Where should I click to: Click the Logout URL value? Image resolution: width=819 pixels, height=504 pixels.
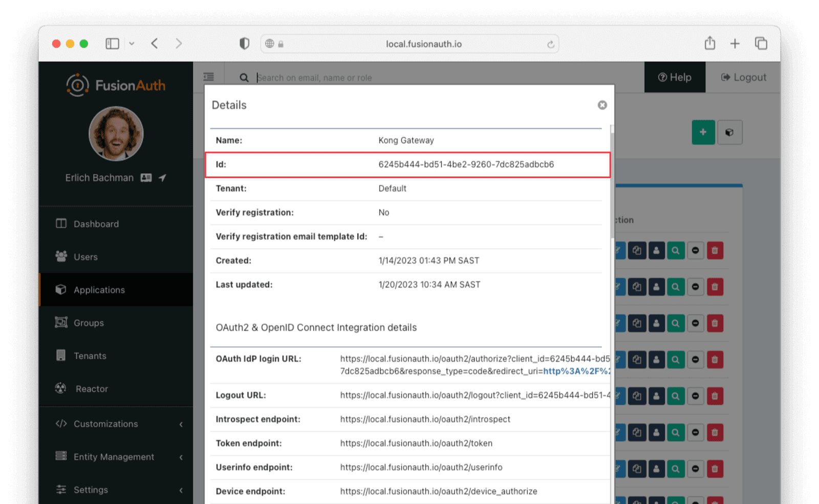(475, 395)
